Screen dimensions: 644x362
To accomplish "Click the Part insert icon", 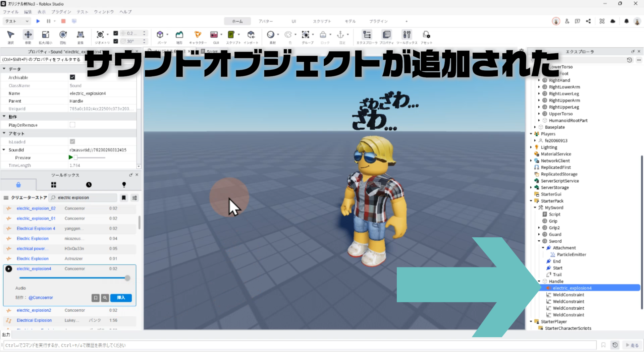I will [160, 35].
